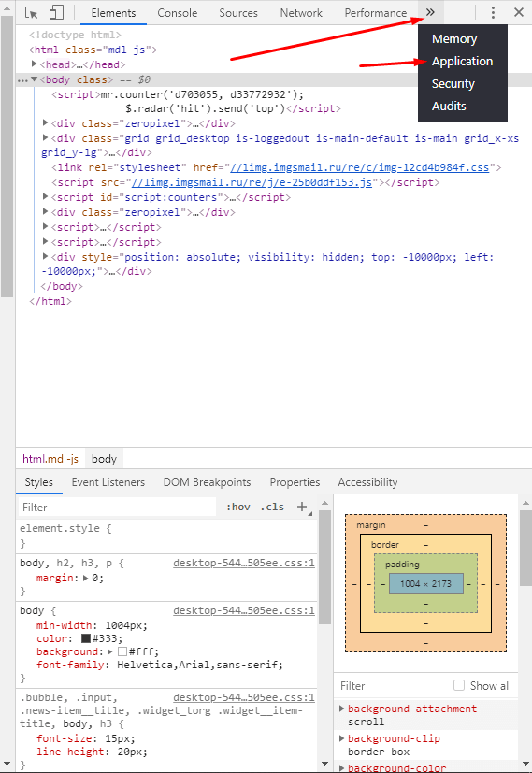
Task: Select the closing </body> tag line
Action: click(62, 286)
